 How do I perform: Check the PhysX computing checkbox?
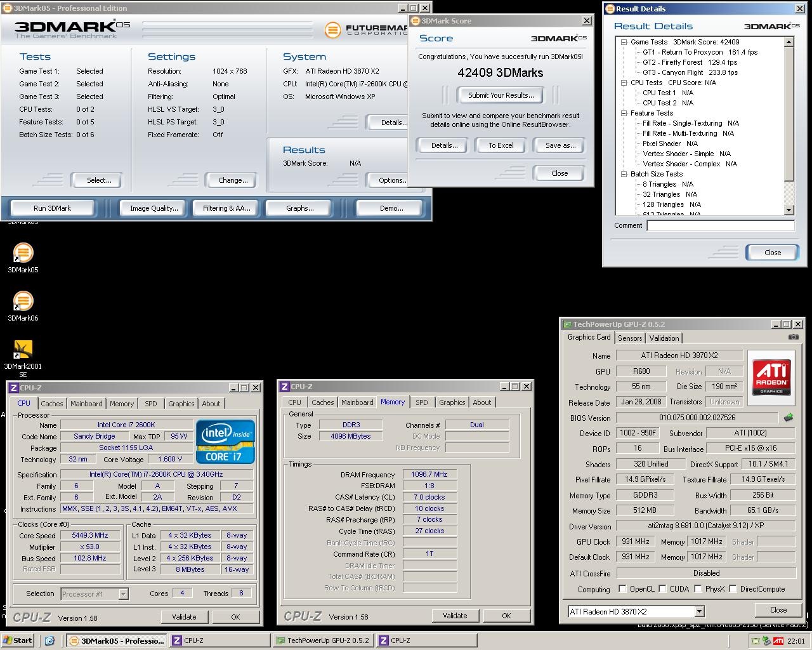tap(698, 589)
